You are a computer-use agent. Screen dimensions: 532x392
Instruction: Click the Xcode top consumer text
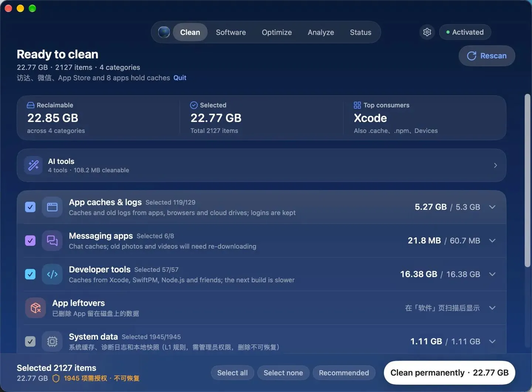point(370,118)
